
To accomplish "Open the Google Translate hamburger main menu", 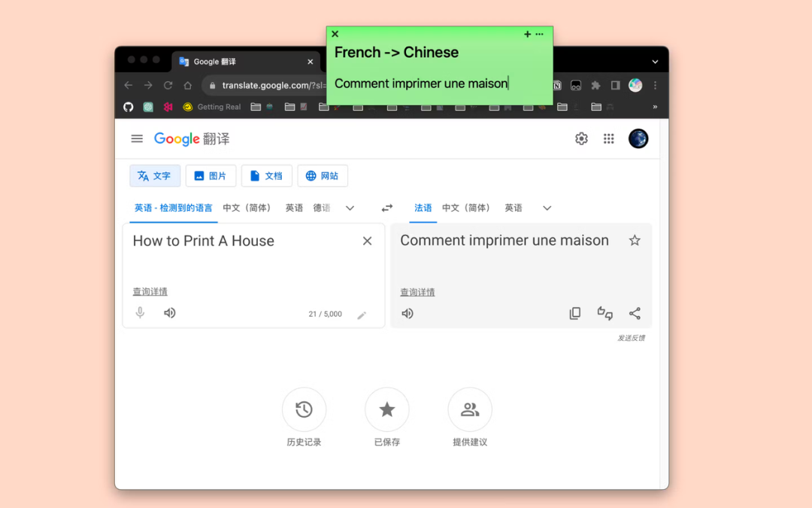I will tap(137, 138).
